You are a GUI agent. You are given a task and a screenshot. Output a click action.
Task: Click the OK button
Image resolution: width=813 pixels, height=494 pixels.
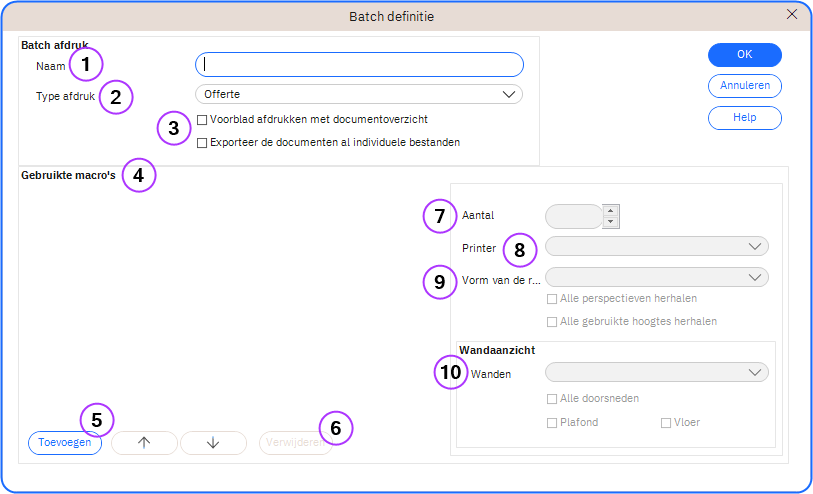tap(744, 55)
